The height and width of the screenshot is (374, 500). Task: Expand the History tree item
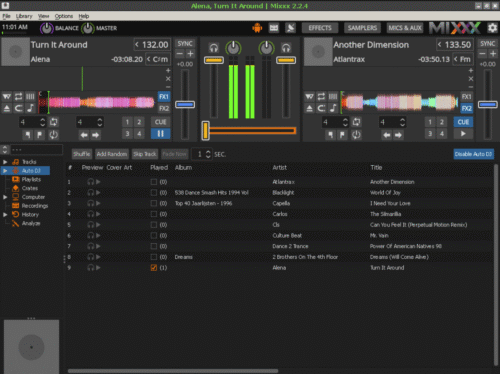(5, 215)
